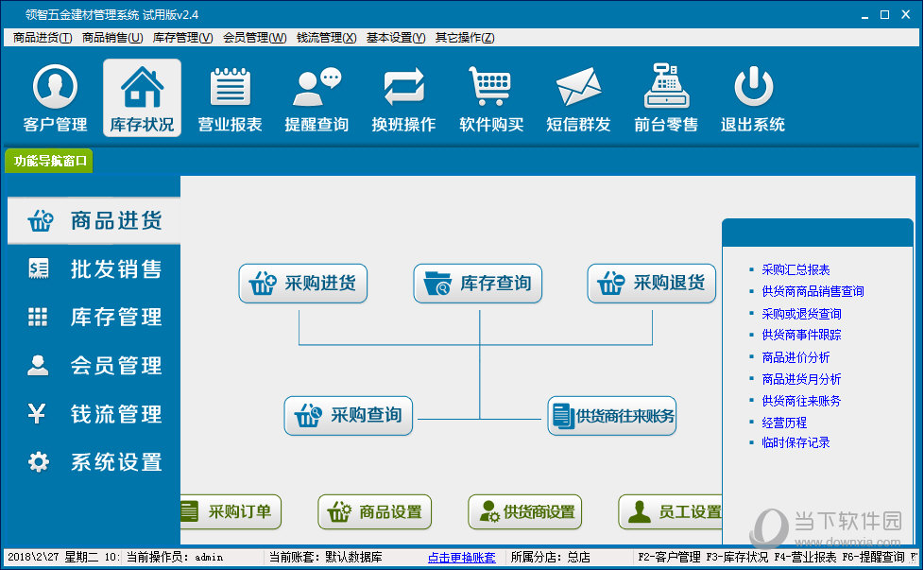Click the 采购退货 button
This screenshot has height=570, width=924.
click(x=652, y=284)
